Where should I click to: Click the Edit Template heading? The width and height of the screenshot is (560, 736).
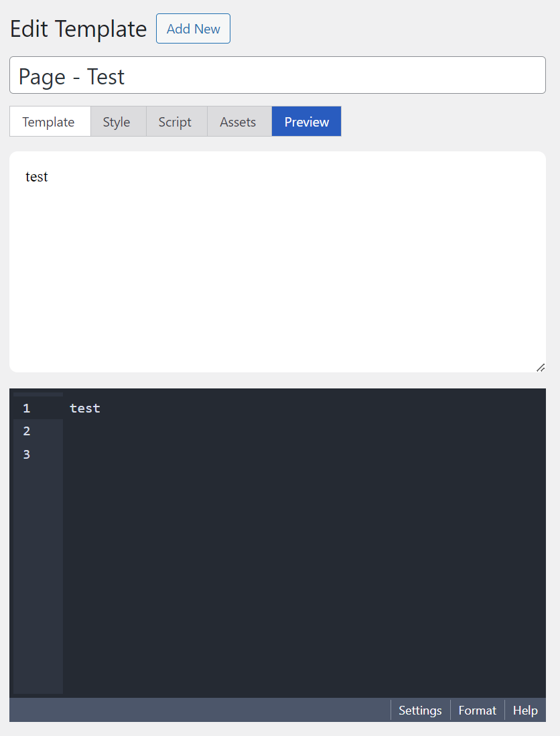coord(78,29)
